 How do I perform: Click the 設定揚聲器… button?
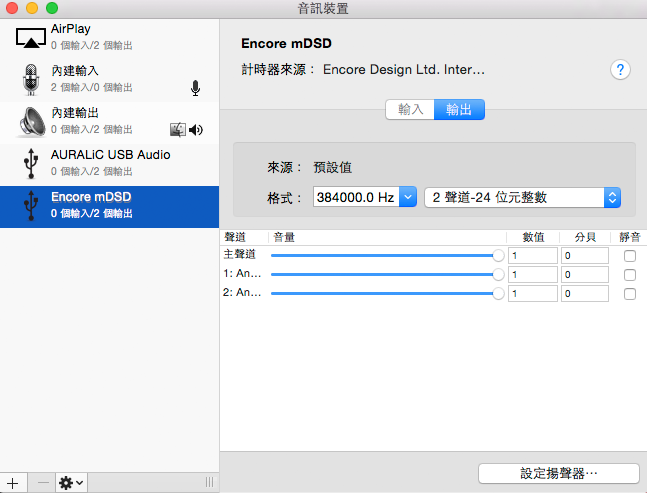click(559, 473)
